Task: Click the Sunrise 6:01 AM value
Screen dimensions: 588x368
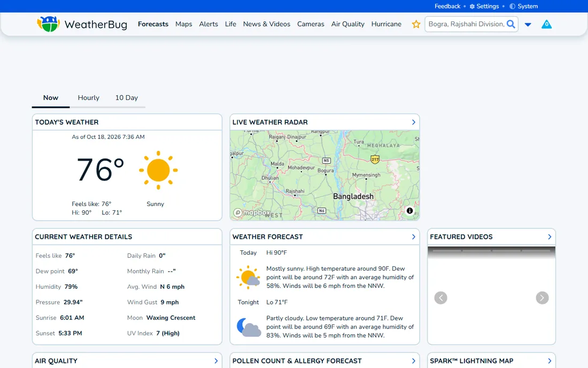Action: coord(72,318)
